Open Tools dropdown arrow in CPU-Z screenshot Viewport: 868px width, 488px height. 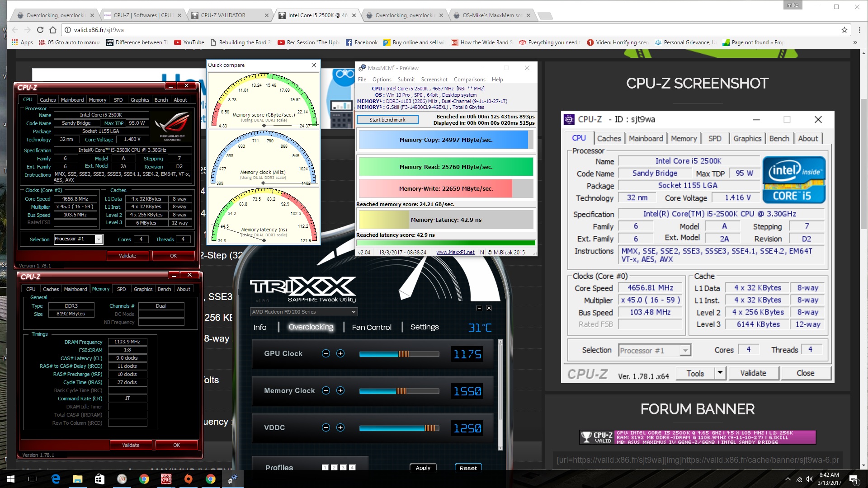pos(720,373)
